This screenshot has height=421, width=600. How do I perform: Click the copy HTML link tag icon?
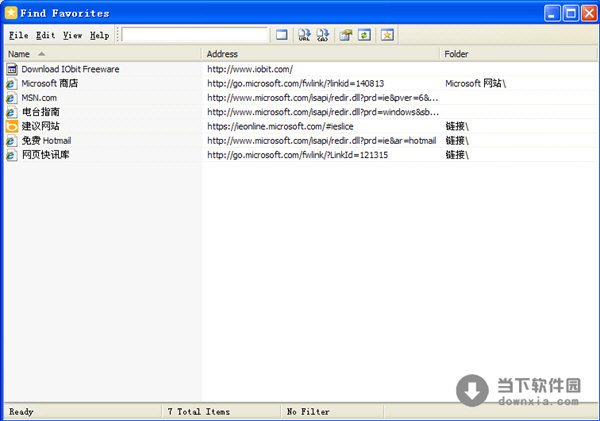click(x=323, y=35)
